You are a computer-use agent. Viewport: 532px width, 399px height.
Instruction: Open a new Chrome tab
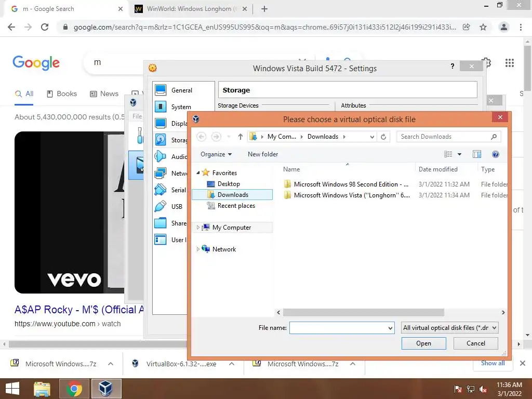[x=264, y=9]
